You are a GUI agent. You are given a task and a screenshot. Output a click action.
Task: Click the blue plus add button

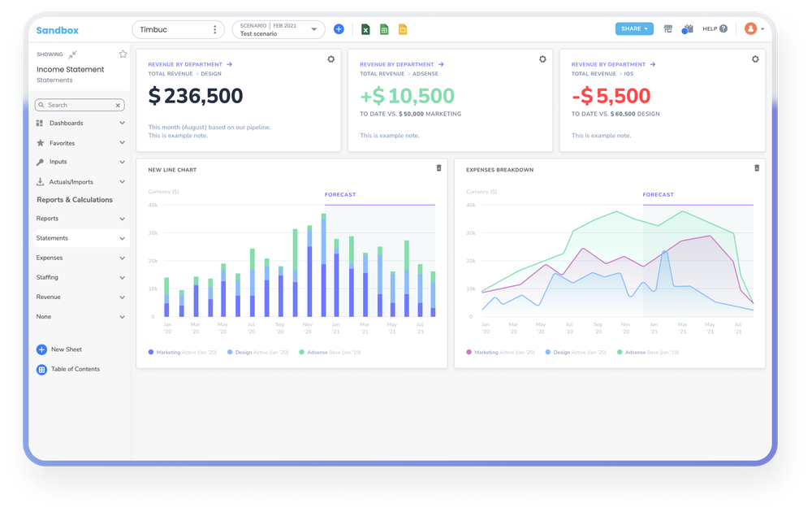[339, 29]
